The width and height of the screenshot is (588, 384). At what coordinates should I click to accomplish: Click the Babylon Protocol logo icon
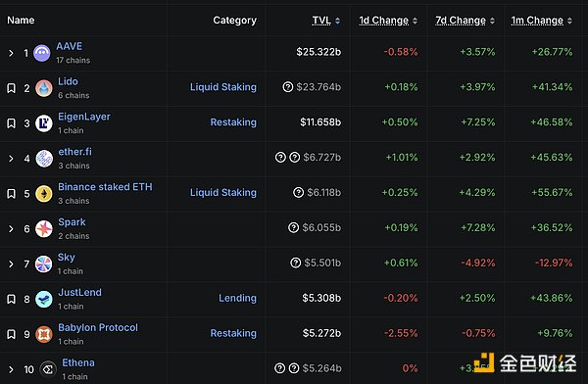pos(44,334)
